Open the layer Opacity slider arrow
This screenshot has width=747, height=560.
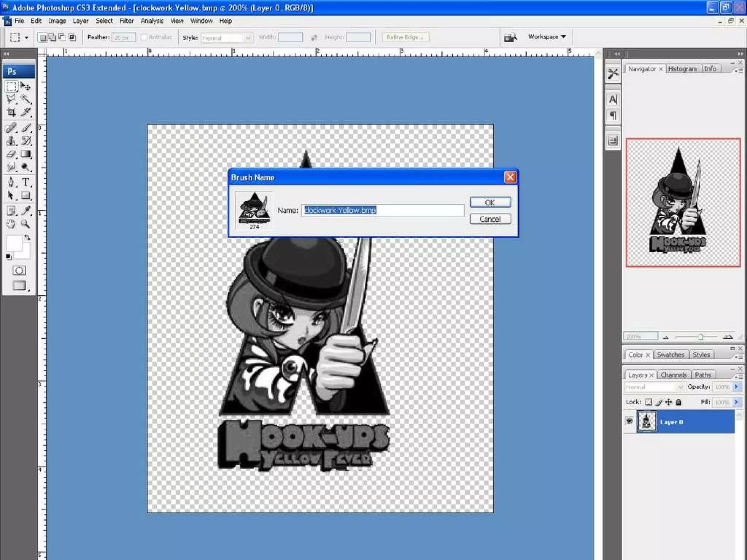pyautogui.click(x=736, y=387)
